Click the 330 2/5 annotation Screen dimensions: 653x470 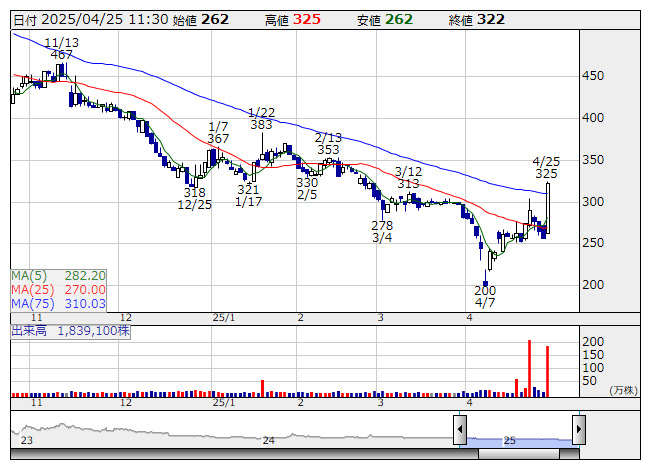(x=307, y=189)
